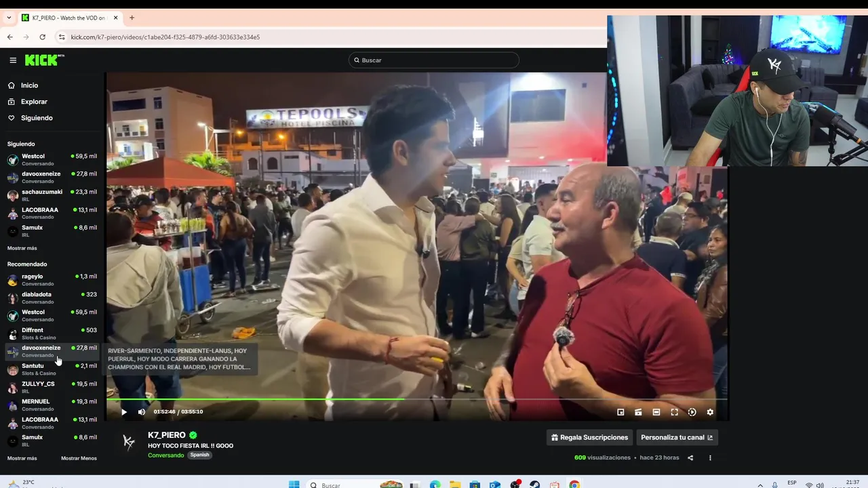This screenshot has height=488, width=868.
Task: Open sachauzumaki channel in sidebar
Action: click(52, 195)
